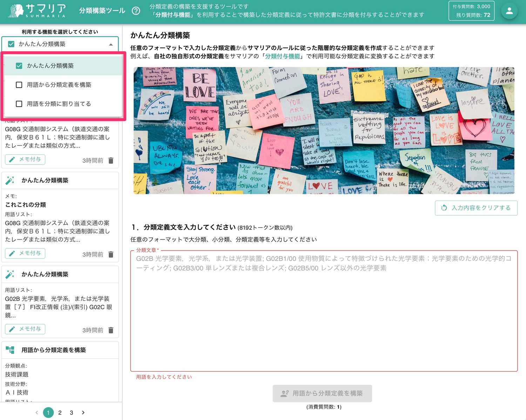The width and height of the screenshot is (526, 420).
Task: Click the next page arrow in pagination
Action: (83, 413)
